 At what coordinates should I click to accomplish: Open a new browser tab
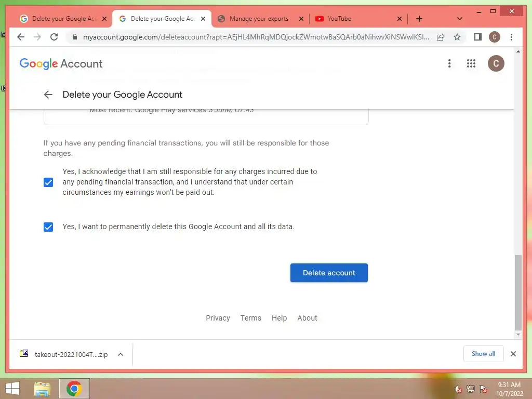click(x=419, y=19)
